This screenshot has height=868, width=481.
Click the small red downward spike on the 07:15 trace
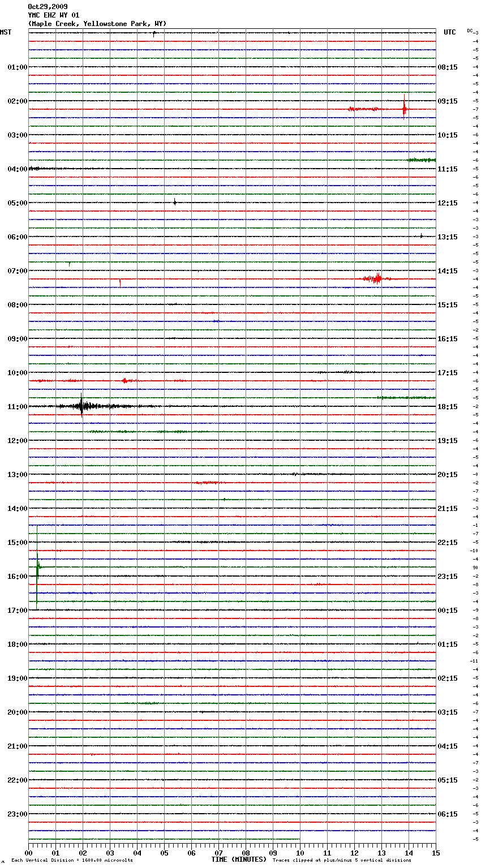click(120, 282)
